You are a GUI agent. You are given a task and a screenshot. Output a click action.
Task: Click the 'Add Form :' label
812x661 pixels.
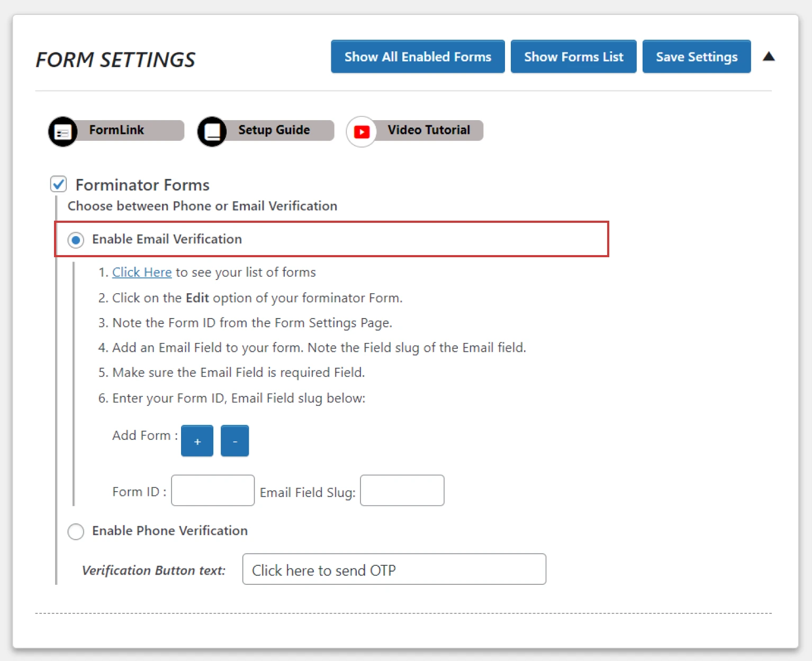[145, 436]
